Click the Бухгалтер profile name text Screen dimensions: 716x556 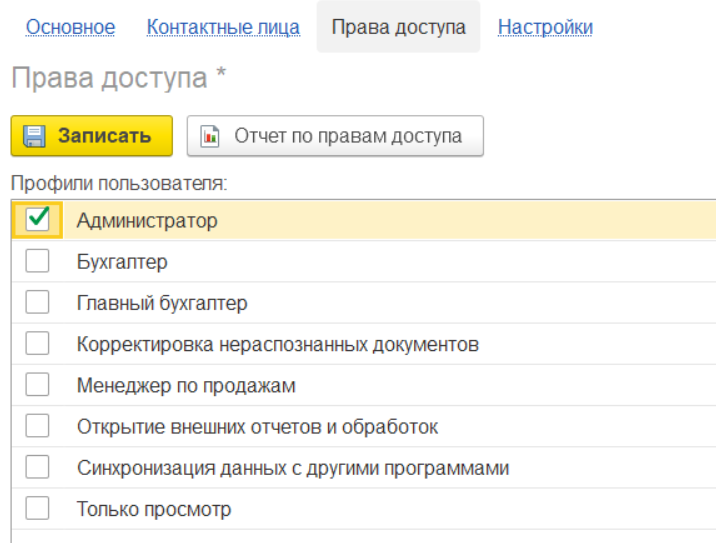[122, 262]
